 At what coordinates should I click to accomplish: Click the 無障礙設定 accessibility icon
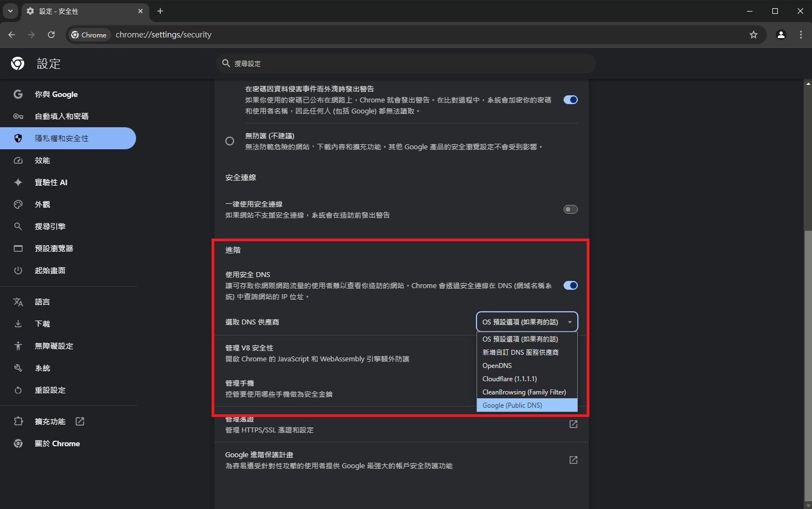[x=18, y=346]
